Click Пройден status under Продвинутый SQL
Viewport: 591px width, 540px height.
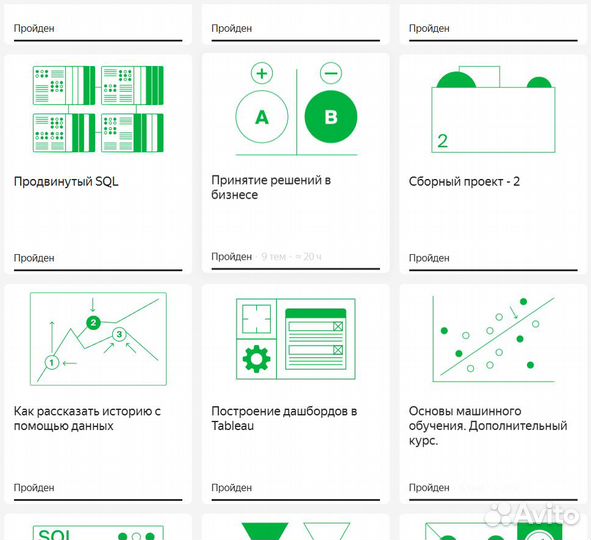[34, 258]
